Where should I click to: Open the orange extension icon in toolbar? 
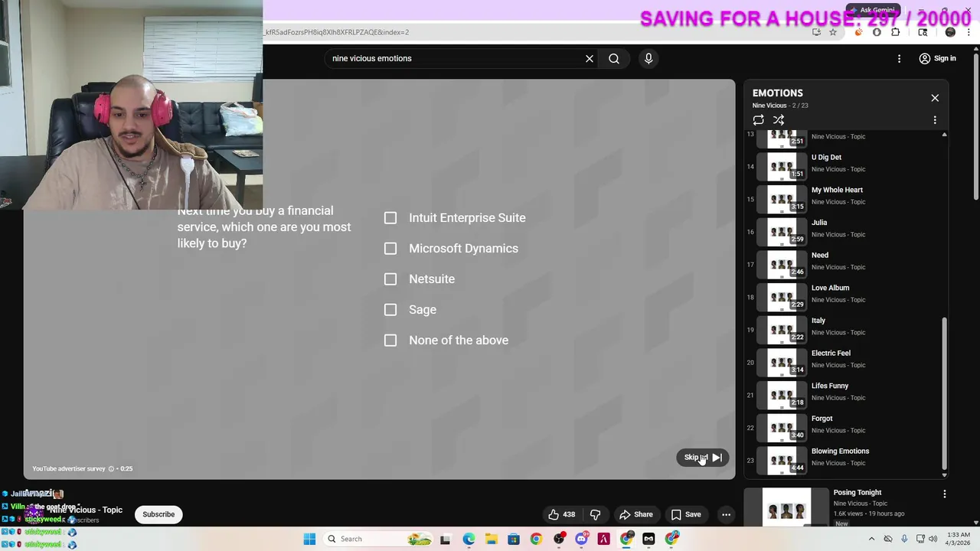click(x=858, y=32)
